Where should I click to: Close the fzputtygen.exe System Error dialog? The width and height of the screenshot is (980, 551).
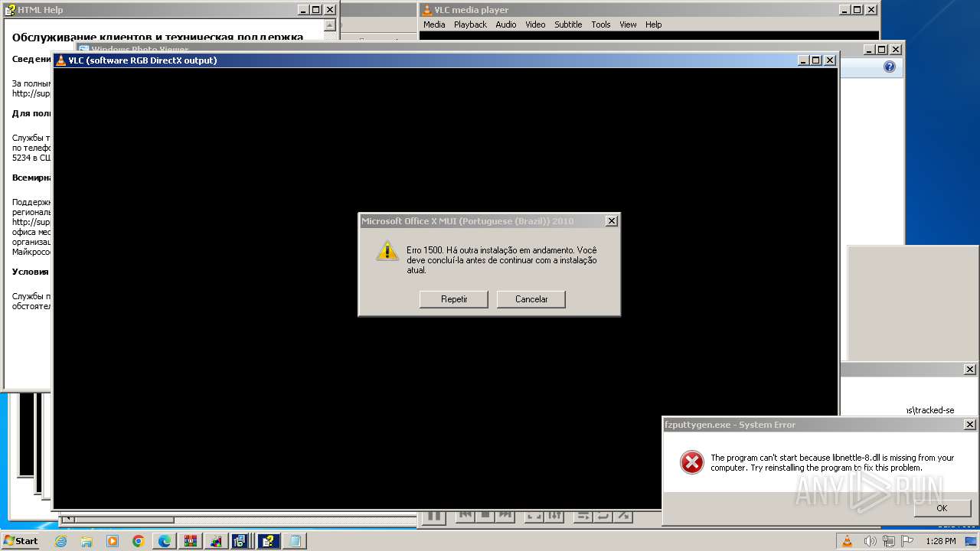(969, 425)
